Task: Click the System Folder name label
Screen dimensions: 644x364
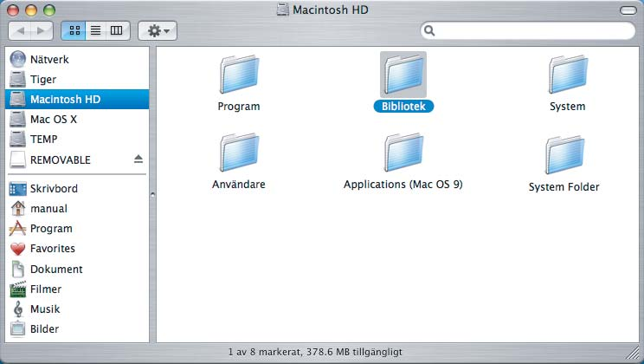Action: (563, 187)
